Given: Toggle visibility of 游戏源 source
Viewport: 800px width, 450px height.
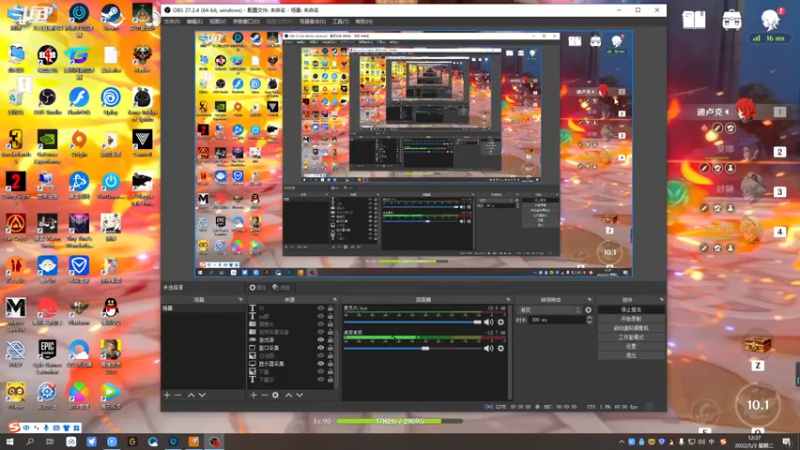Looking at the screenshot, I should click(x=320, y=339).
